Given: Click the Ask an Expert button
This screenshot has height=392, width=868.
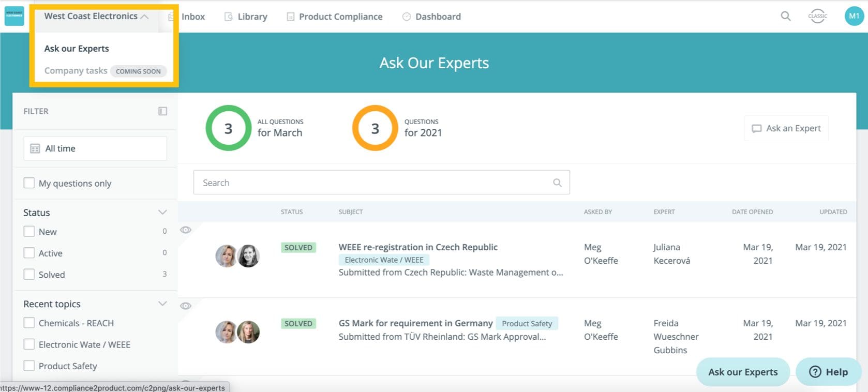Looking at the screenshot, I should point(786,128).
